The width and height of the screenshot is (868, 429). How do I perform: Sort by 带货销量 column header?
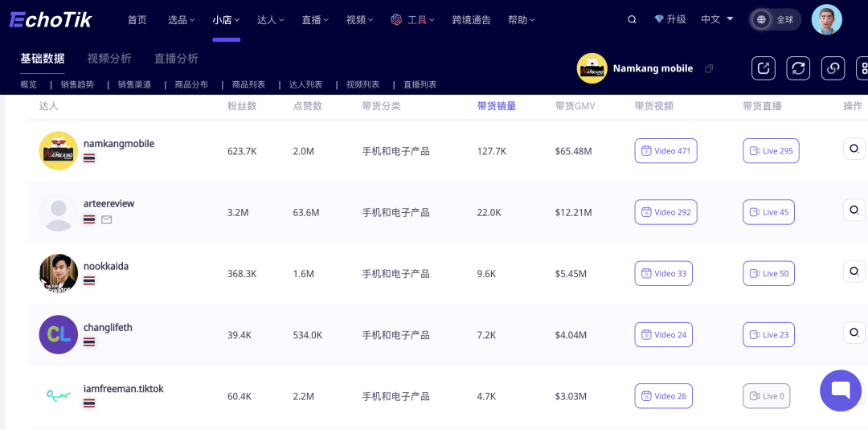click(497, 106)
